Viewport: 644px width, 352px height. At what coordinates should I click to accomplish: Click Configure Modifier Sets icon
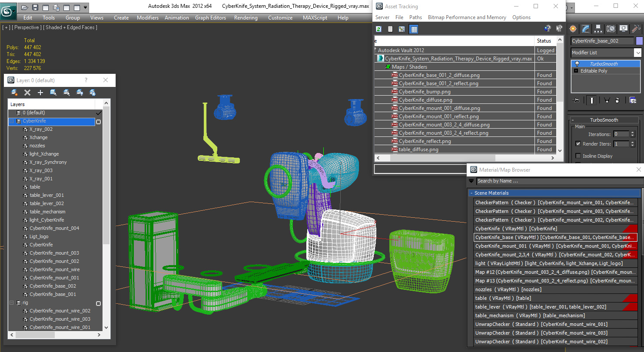[x=633, y=100]
